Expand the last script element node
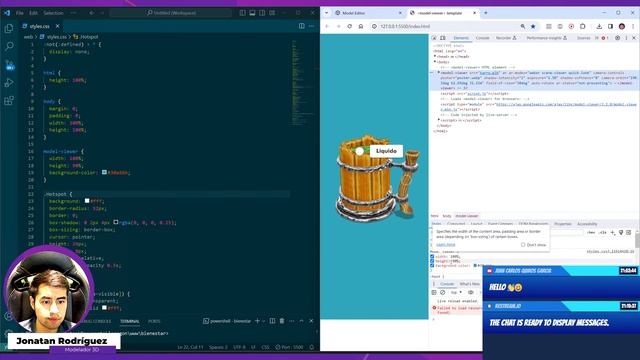This screenshot has width=640, height=360. [x=439, y=120]
